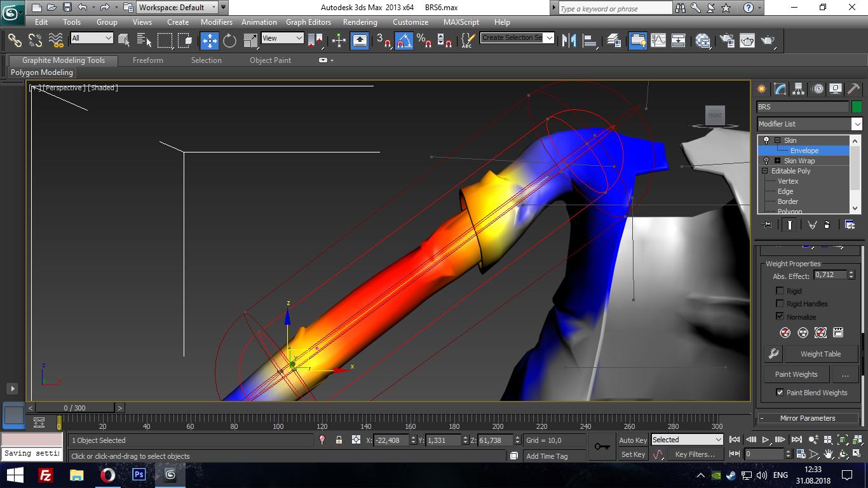The image size is (868, 488).
Task: Toggle Angle Snap in main toolbar
Action: (404, 41)
